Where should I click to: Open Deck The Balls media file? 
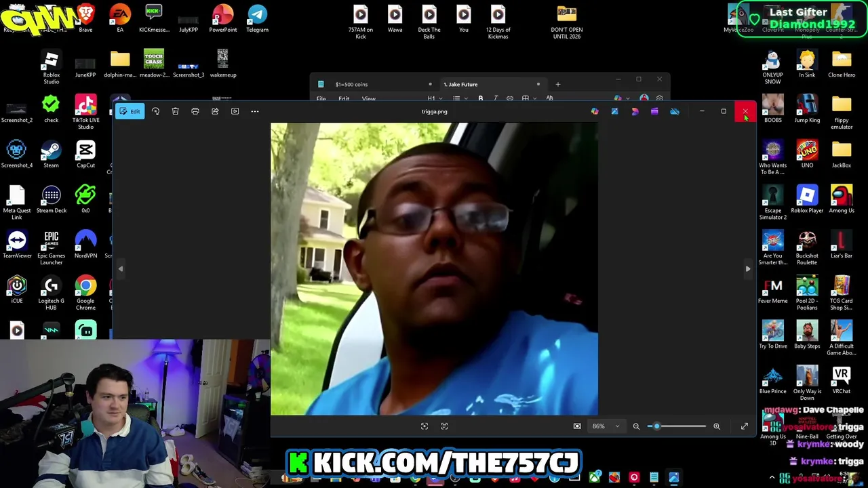point(429,22)
